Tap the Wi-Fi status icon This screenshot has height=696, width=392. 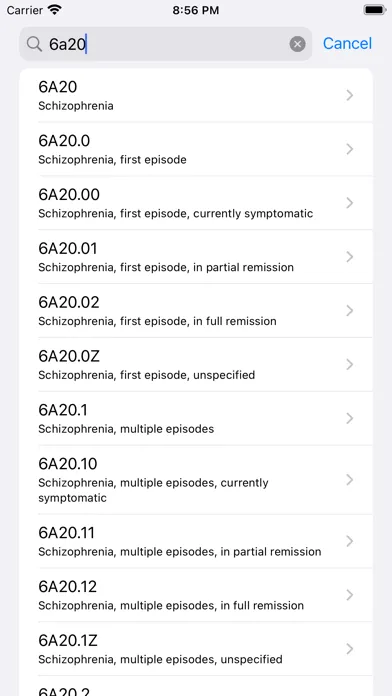click(x=55, y=10)
